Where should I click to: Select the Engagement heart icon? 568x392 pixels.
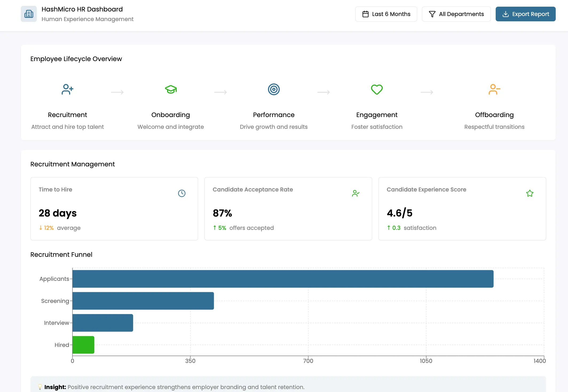[376, 90]
